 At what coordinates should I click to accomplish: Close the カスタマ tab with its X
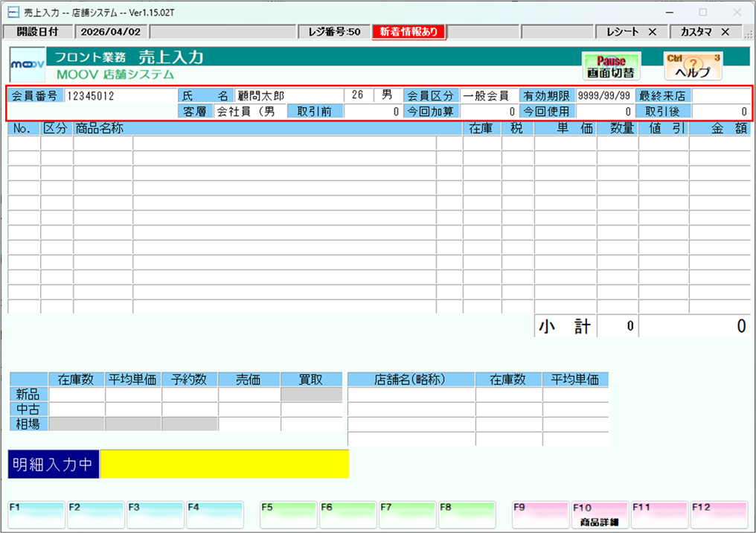tap(725, 32)
